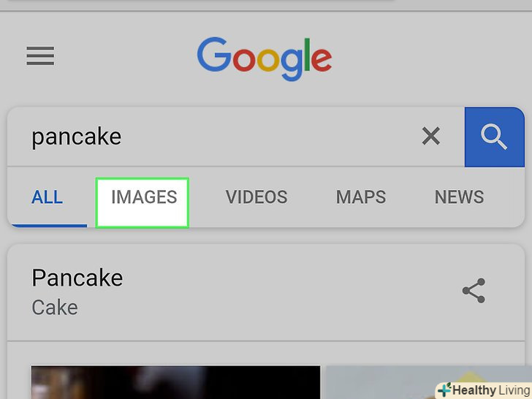Open the dark pancake photo thumbnail
Viewport: 532px width, 399px height.
click(175, 382)
